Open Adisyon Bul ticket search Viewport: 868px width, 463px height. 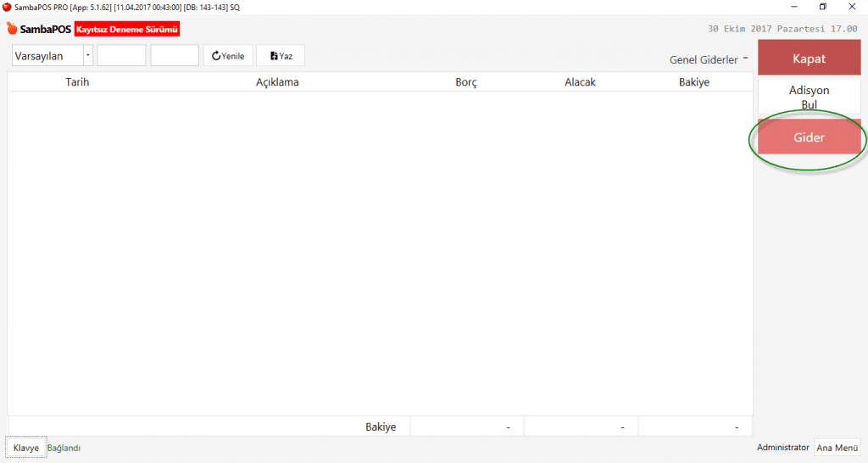click(x=809, y=97)
